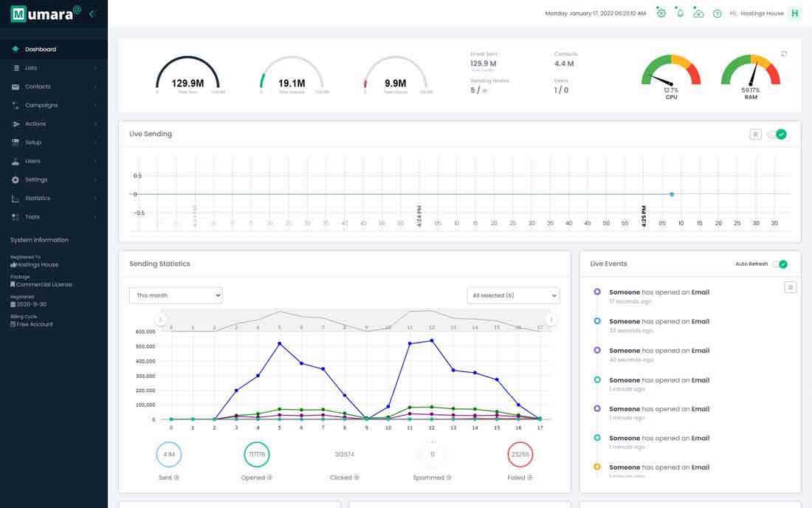Screen dimensions: 812x508
Task: Expand the Campaigns sidebar menu
Action: click(41, 106)
